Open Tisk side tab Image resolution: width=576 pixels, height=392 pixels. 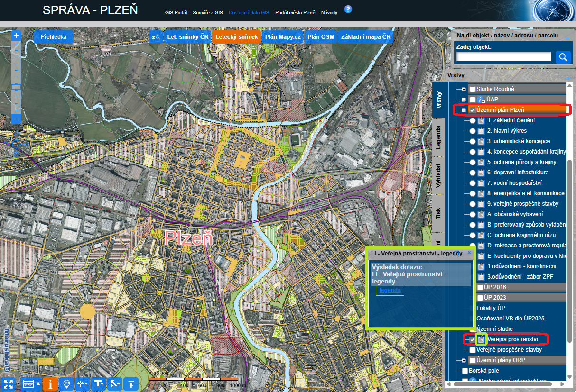pyautogui.click(x=439, y=214)
